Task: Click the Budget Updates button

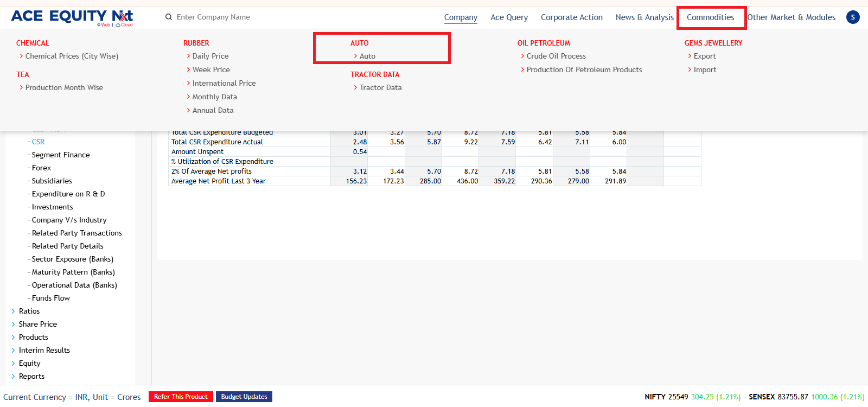Action: 244,397
